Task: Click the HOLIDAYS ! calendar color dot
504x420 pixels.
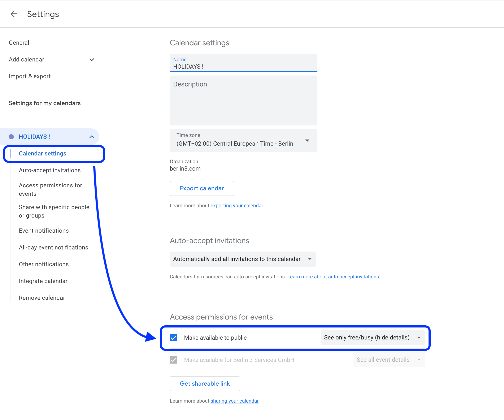Action: click(x=11, y=137)
